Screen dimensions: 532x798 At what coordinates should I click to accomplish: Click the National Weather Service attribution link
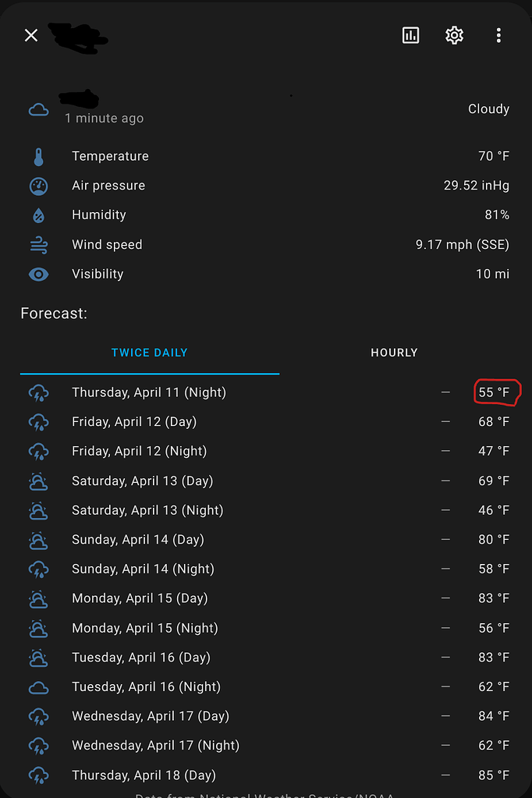266,794
